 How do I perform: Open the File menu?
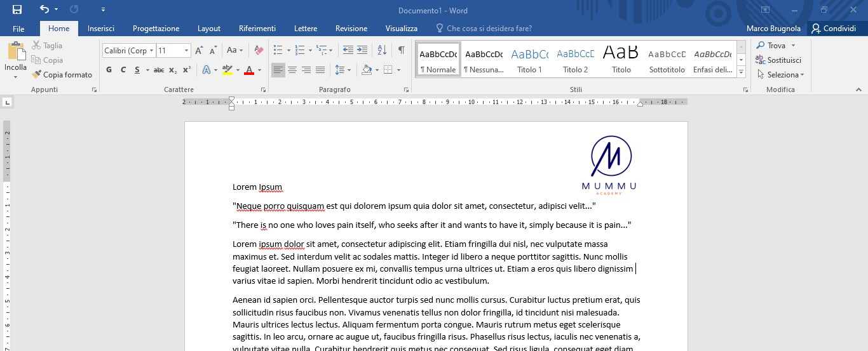pos(18,29)
